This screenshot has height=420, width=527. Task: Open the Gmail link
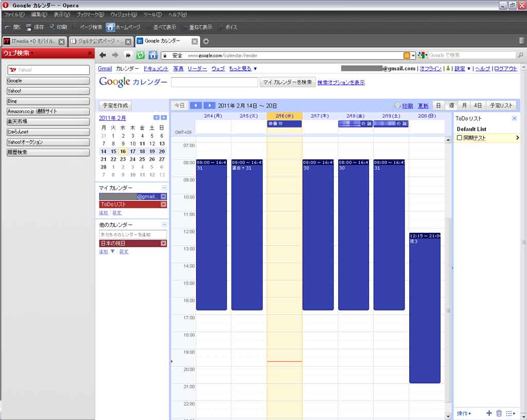pos(105,68)
